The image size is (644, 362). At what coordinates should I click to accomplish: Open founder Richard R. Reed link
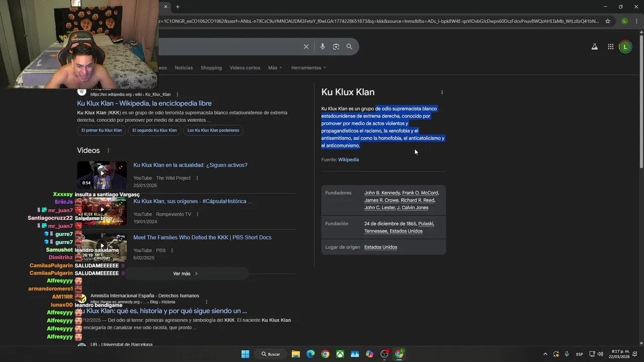(418, 200)
